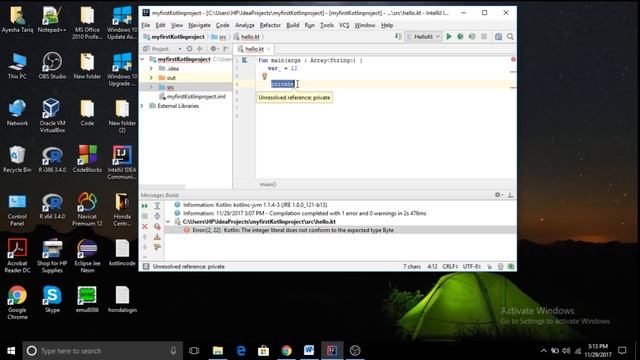Click the 4:12 caret position in status bar
Image resolution: width=640 pixels, height=360 pixels.
click(432, 267)
